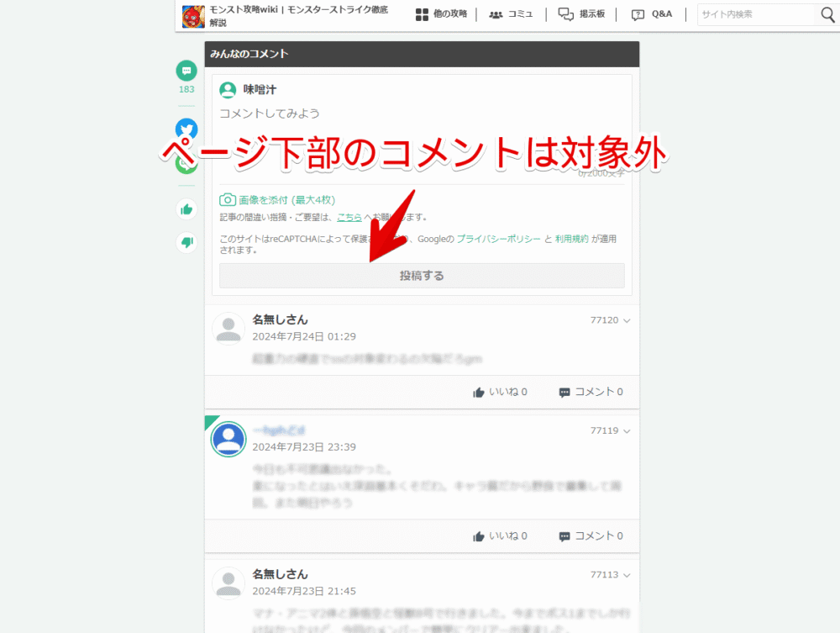This screenshot has height=633, width=840.
Task: Click the サイト内検索 search field
Action: point(756,14)
